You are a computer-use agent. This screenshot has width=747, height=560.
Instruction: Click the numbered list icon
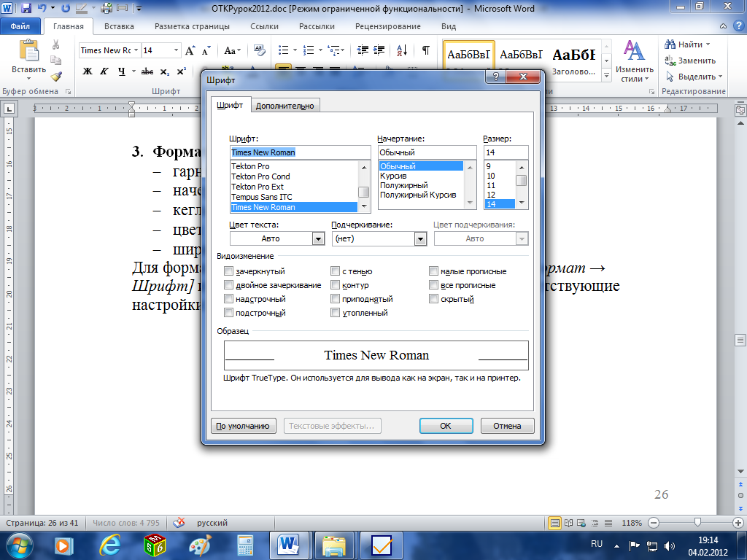(309, 50)
